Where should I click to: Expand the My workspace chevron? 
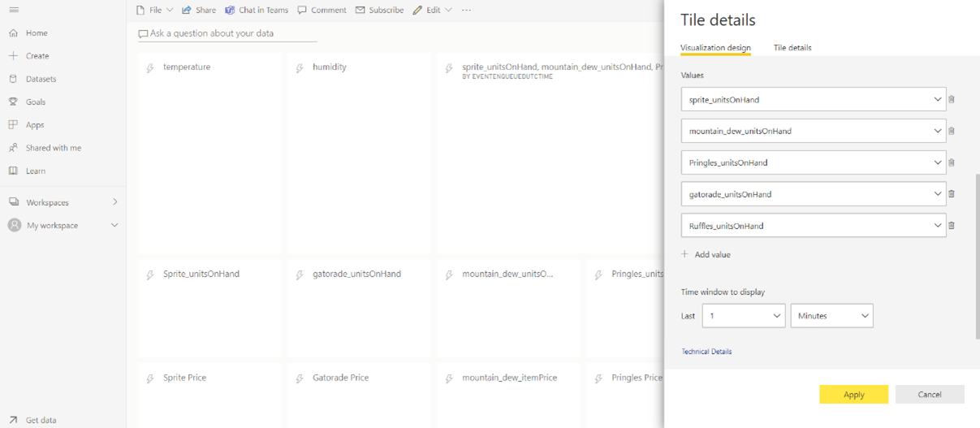click(114, 225)
